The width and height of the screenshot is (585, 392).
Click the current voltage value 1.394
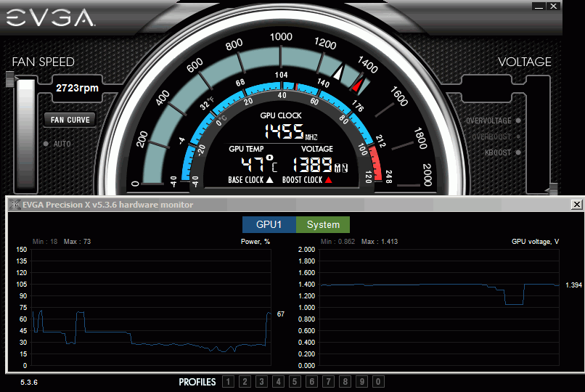pyautogui.click(x=574, y=285)
